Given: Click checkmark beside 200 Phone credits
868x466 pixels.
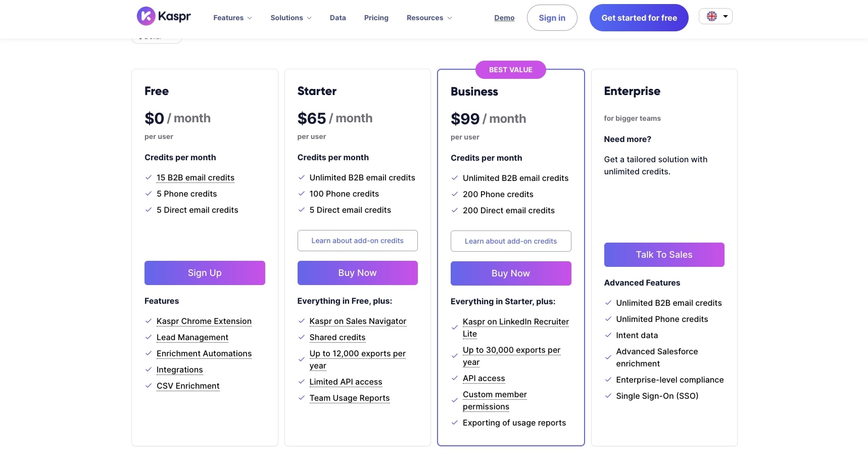Looking at the screenshot, I should tap(455, 194).
